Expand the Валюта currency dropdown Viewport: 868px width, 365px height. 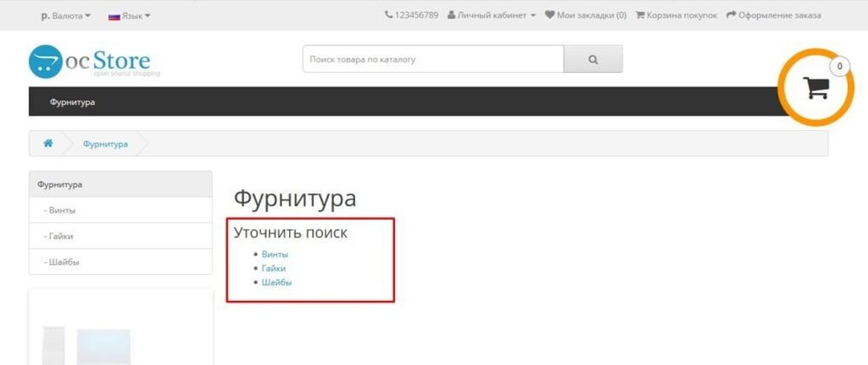click(66, 16)
